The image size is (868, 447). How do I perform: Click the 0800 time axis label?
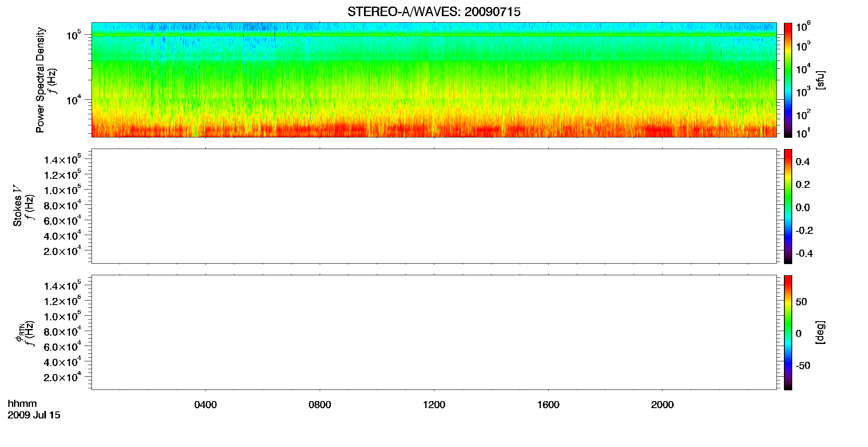click(x=320, y=405)
